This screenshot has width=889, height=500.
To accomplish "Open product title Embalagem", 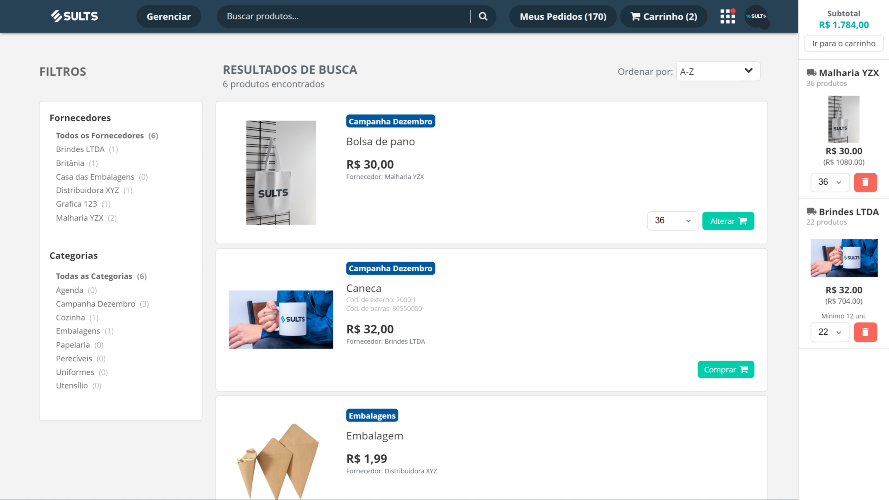I will (x=375, y=436).
